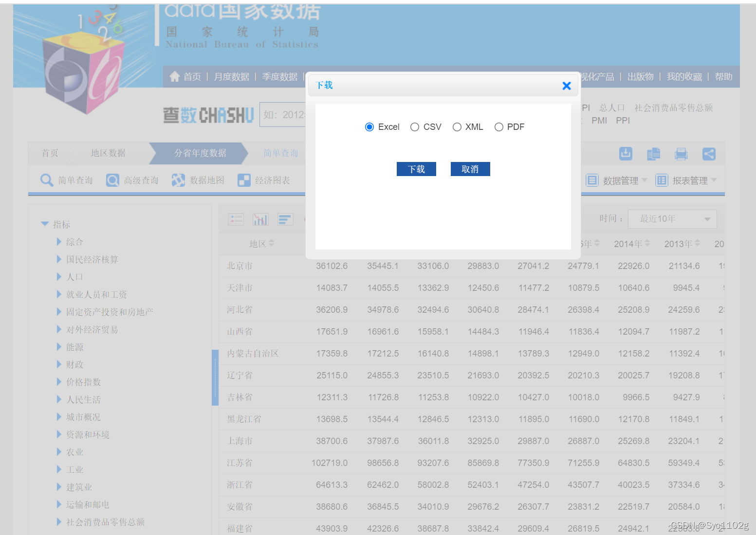Screen dimensions: 756x535
Task: Close the 下载 dialog with X
Action: pos(567,86)
